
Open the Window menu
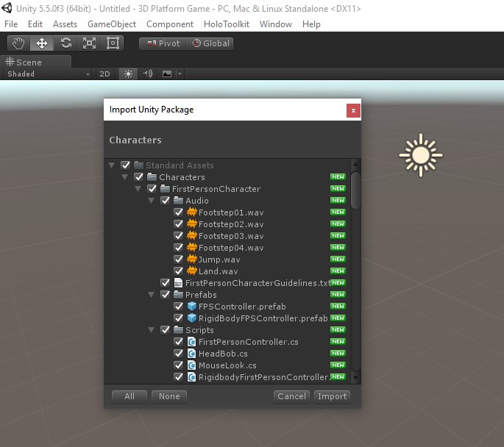click(x=275, y=24)
